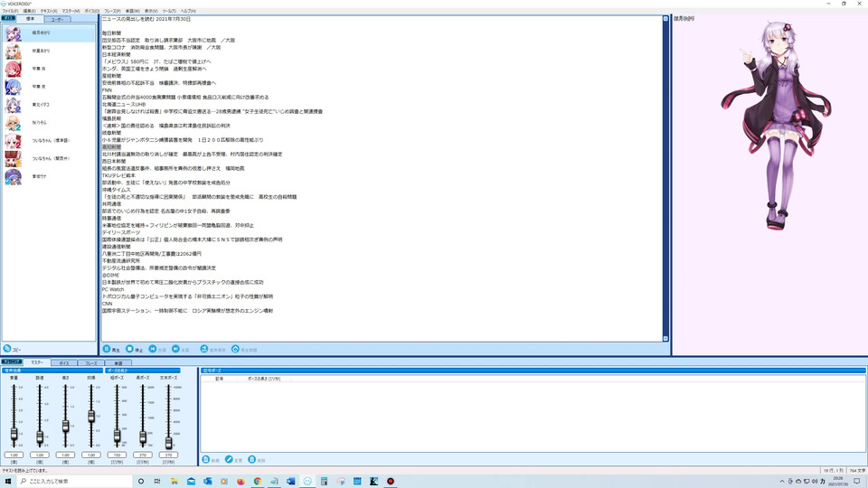Click the 末尾 (jump to end) icon
868x488 pixels.
[175, 349]
